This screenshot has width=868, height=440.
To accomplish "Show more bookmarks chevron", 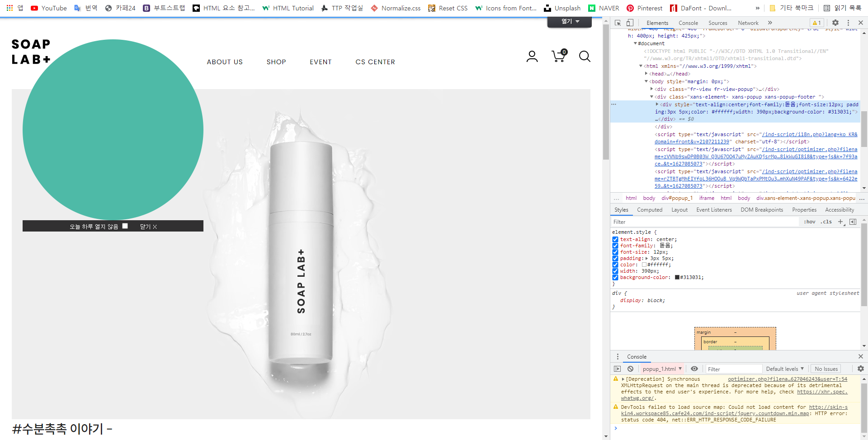I will point(758,8).
